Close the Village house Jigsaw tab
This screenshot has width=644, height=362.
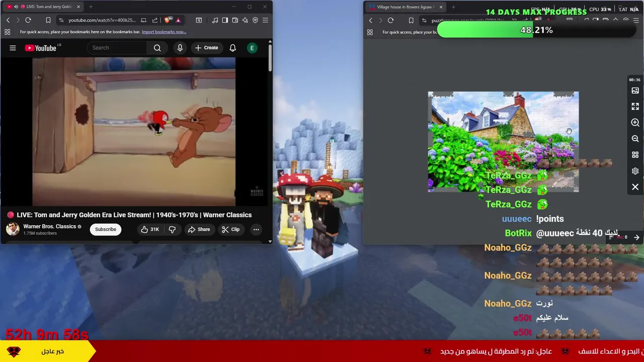(x=441, y=7)
